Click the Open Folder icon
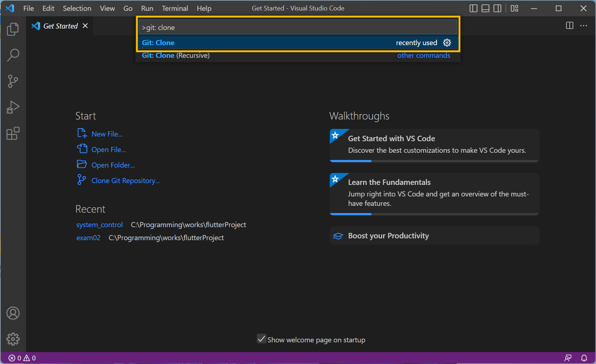596x364 pixels. coord(82,164)
